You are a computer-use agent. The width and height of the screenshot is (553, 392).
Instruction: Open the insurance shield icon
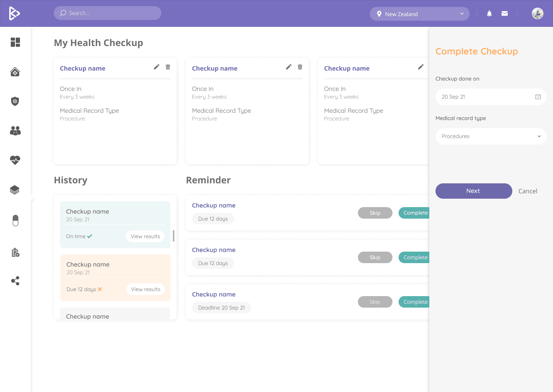coord(15,101)
